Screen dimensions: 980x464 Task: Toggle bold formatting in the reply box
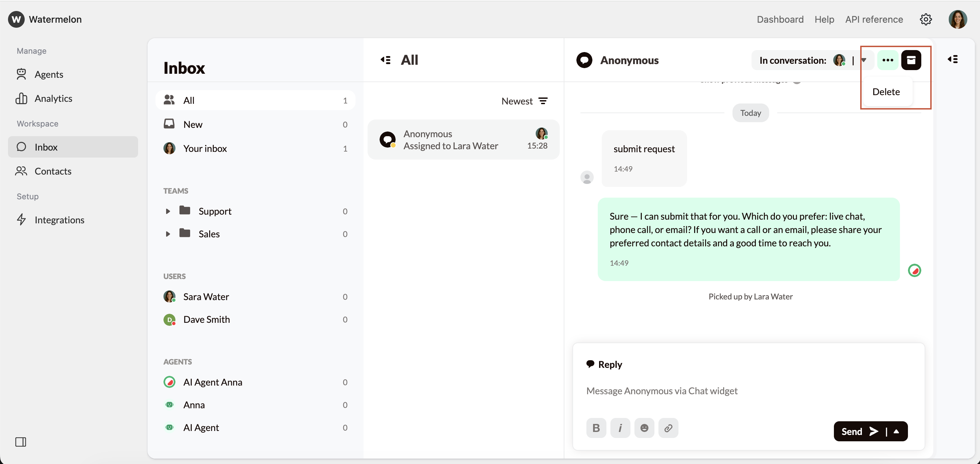click(596, 428)
